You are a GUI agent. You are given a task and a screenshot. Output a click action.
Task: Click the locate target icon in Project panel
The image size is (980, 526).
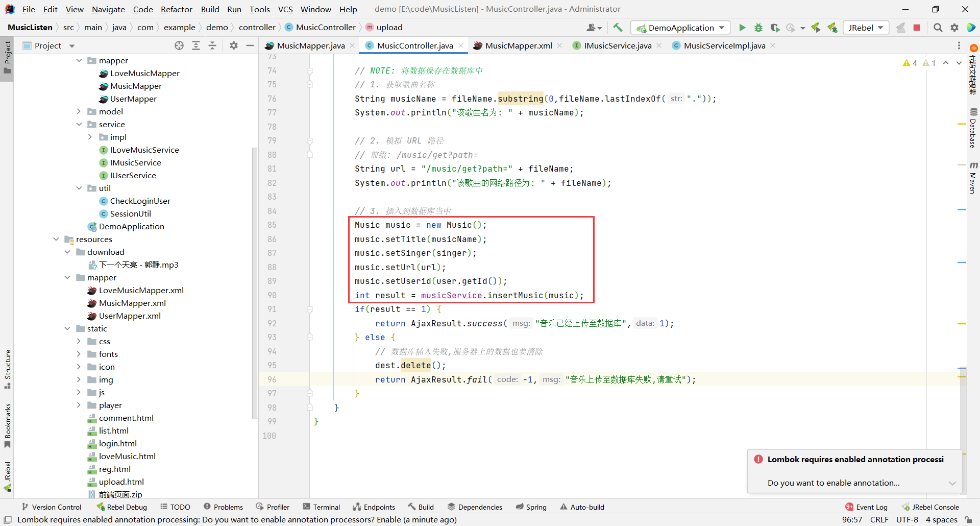(179, 46)
